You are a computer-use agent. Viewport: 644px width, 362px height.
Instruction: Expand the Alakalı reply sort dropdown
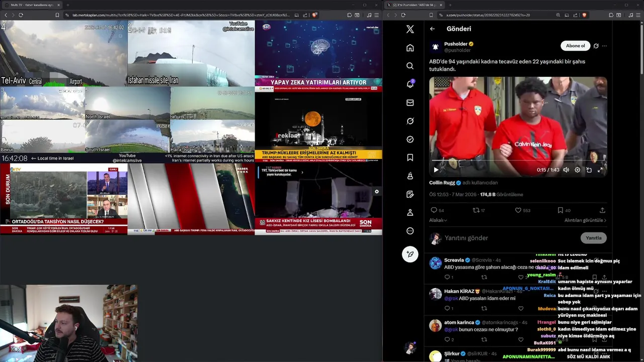438,220
